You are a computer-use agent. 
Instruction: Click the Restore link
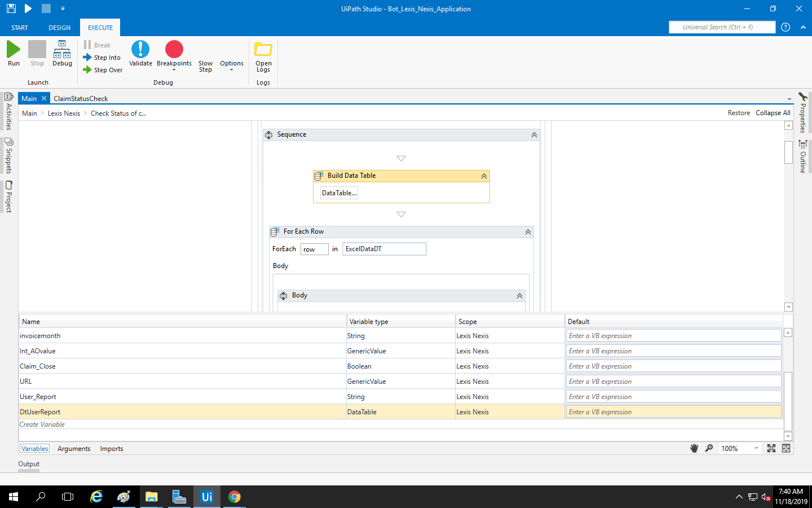click(739, 113)
